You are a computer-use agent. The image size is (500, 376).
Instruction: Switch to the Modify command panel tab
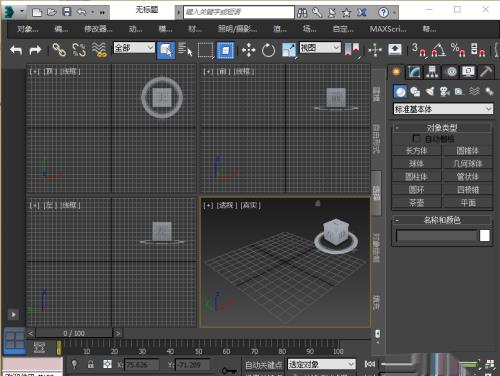(414, 72)
